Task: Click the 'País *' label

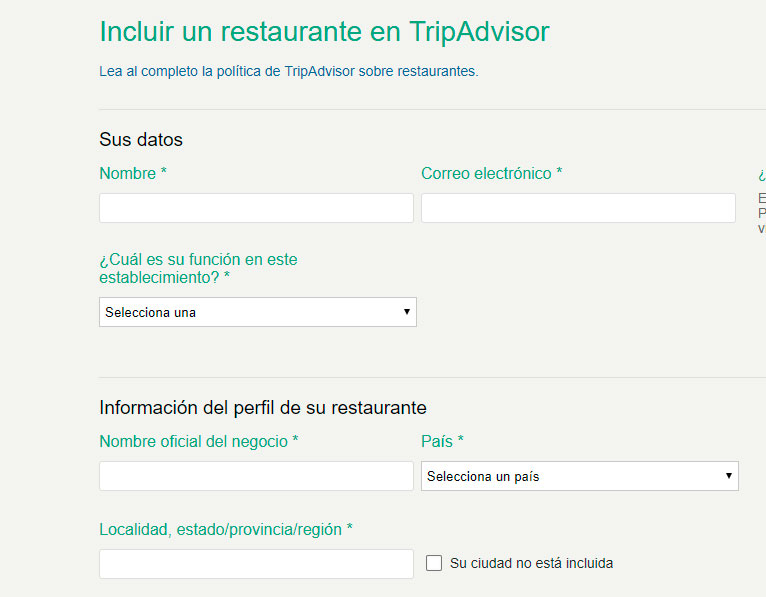Action: [442, 442]
